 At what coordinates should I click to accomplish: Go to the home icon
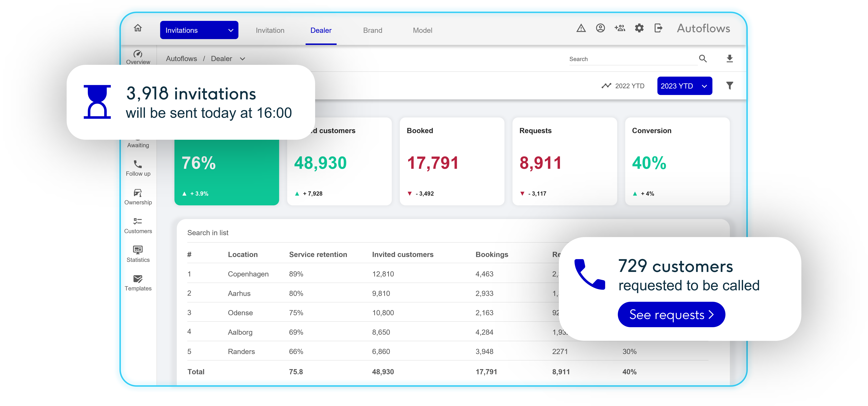[138, 28]
